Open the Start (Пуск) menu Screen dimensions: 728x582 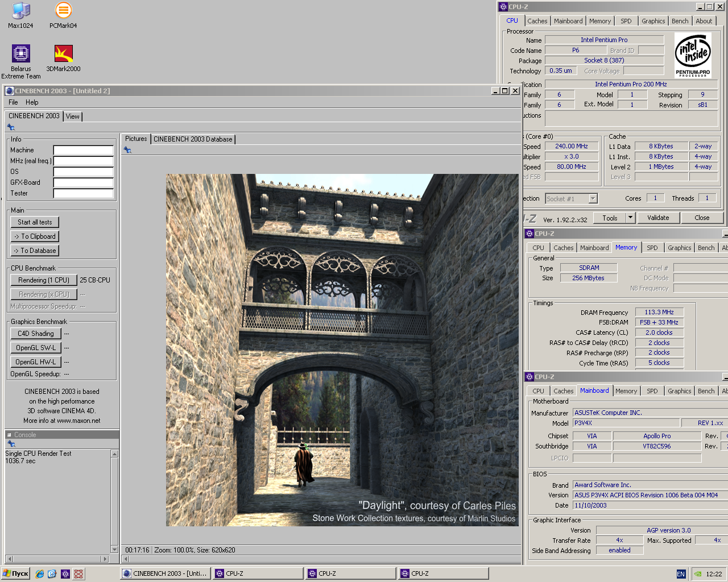pyautogui.click(x=15, y=574)
